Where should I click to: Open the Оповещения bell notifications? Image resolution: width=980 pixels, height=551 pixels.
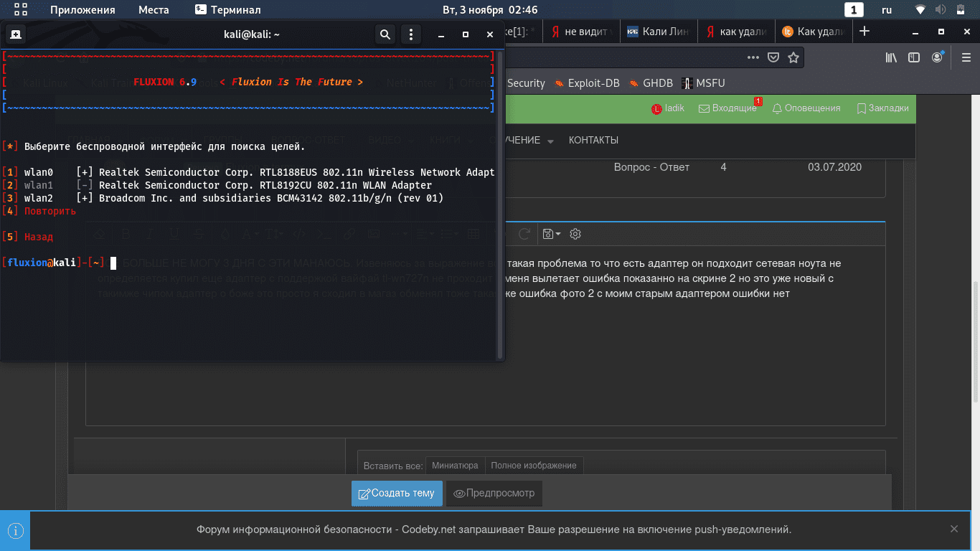point(806,108)
